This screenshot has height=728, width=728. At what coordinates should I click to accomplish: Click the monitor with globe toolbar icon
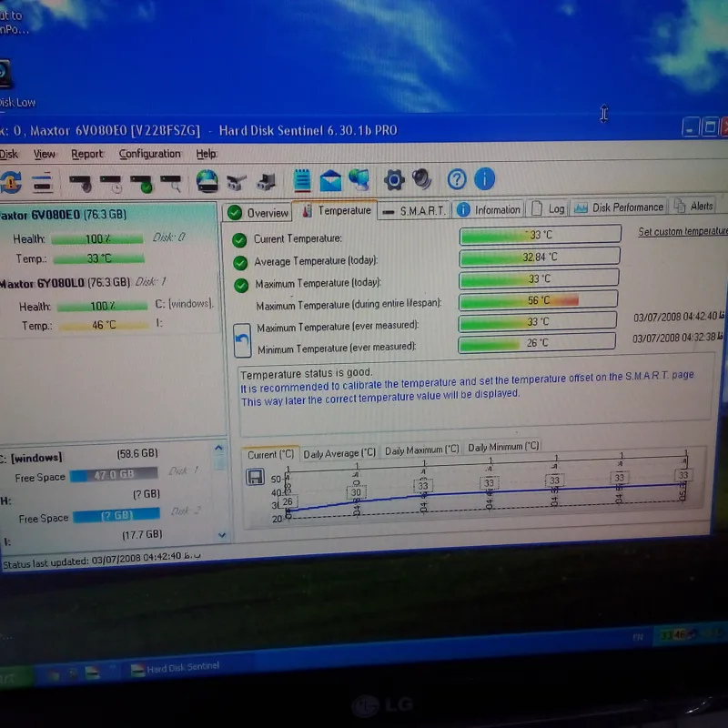pyautogui.click(x=359, y=179)
